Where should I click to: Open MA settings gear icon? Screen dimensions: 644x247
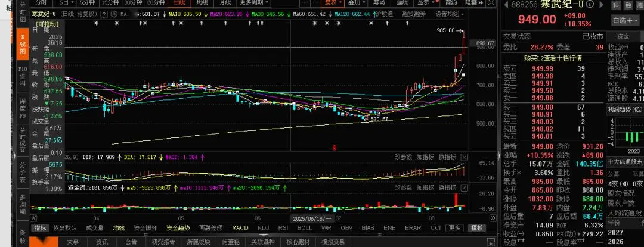click(x=114, y=14)
